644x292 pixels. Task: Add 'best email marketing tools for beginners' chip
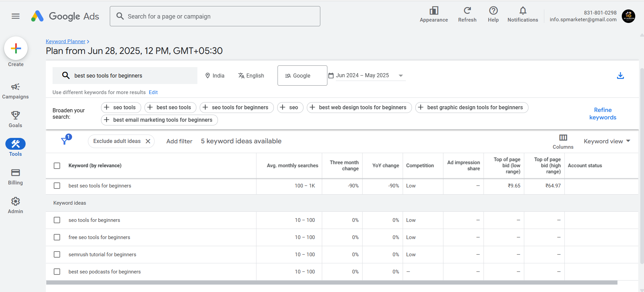point(159,120)
